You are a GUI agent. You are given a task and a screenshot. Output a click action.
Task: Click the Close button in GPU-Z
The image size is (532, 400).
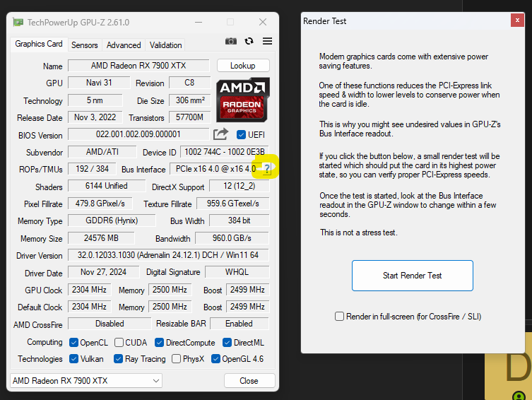[249, 381]
